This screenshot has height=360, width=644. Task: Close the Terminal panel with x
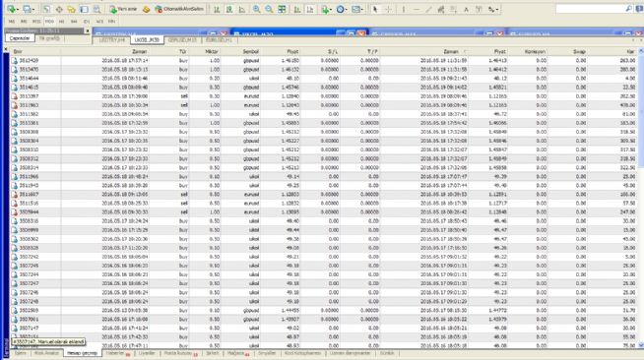tap(5, 49)
